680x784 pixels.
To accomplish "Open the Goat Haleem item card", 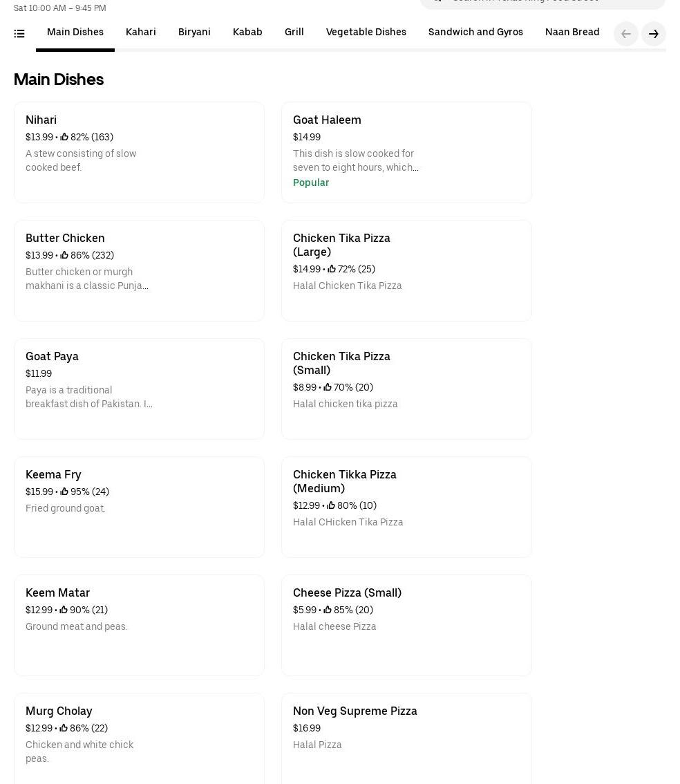I will tap(406, 152).
